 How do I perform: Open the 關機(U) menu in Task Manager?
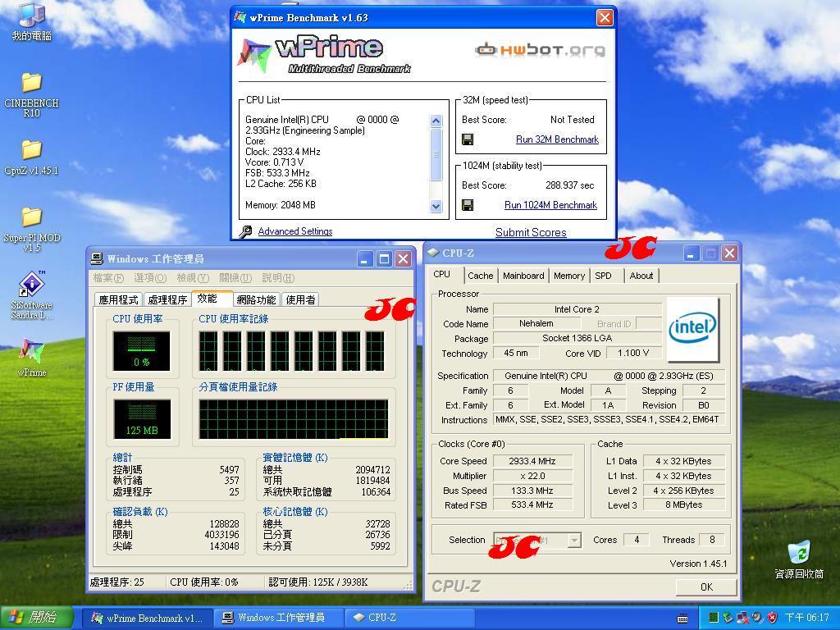click(x=235, y=278)
